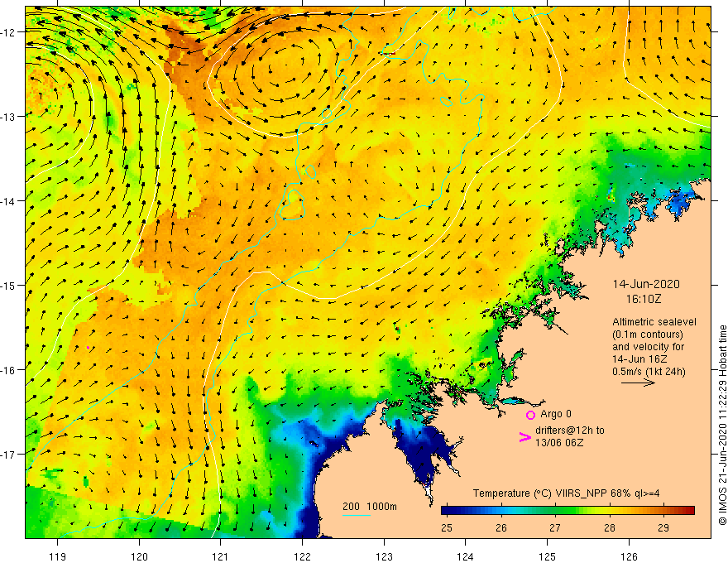728x563 pixels.
Task: Click the 'and velocity for' legend line
Action: coord(648,347)
